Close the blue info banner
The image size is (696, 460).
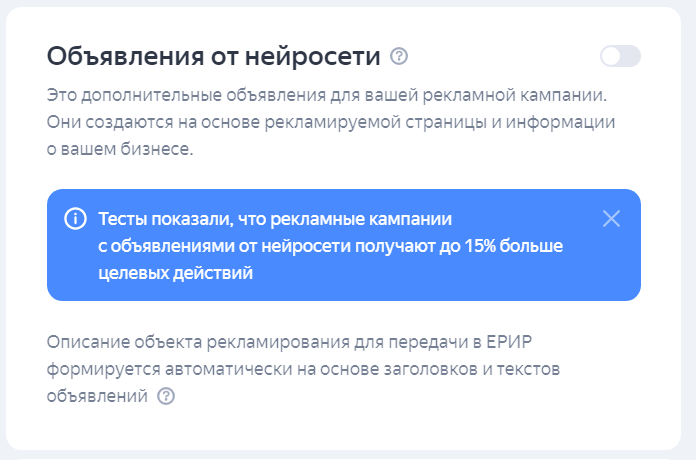[x=612, y=219]
